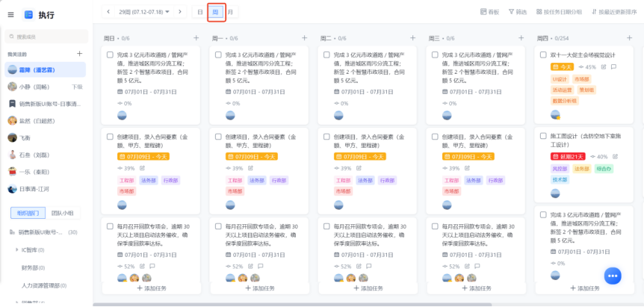Screen dimensions: 644x307
Task: Click the 搜索成员 search field
Action: coord(46,37)
